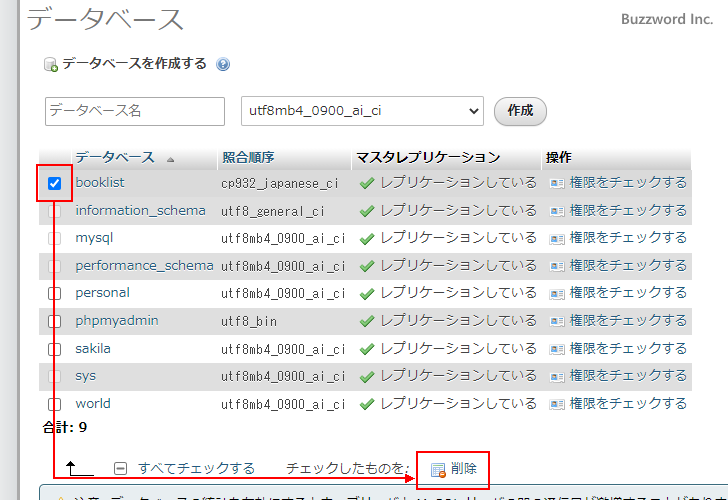This screenshot has height=500, width=728.
Task: Toggle the information_schema checkbox
Action: point(54,211)
